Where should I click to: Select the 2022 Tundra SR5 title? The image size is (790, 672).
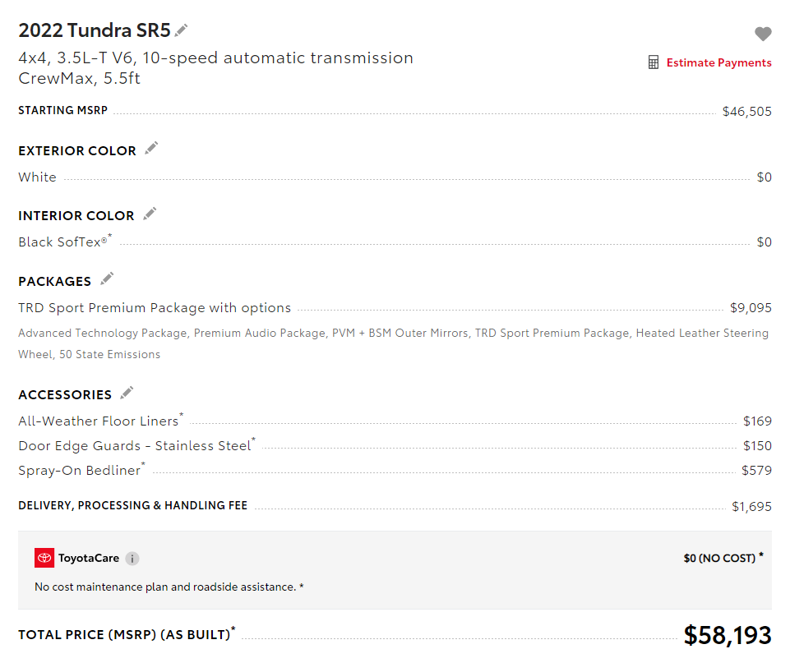click(x=95, y=30)
